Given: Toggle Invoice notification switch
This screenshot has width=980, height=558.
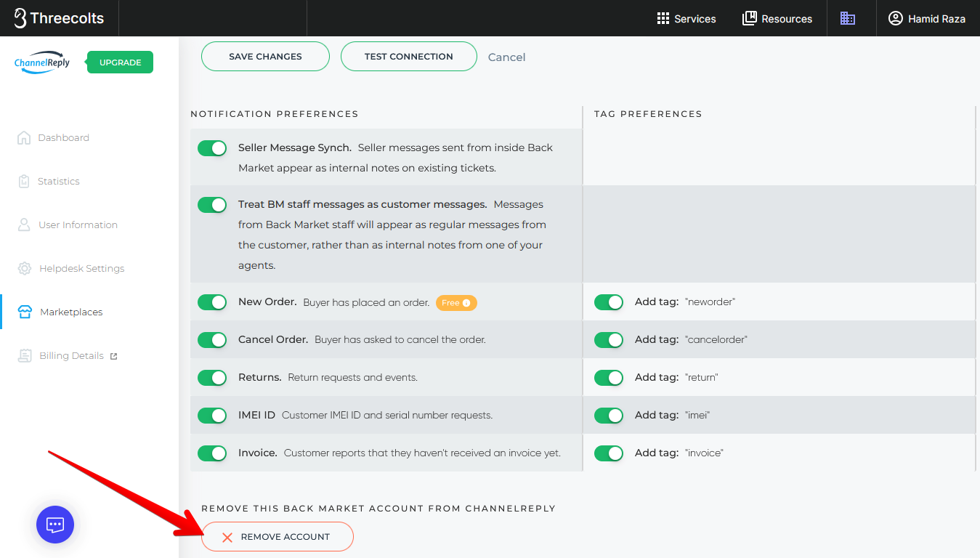Looking at the screenshot, I should (x=212, y=453).
